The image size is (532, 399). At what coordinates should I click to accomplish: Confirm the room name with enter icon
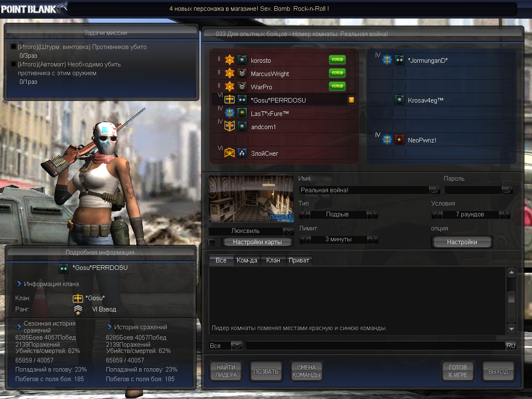click(435, 190)
